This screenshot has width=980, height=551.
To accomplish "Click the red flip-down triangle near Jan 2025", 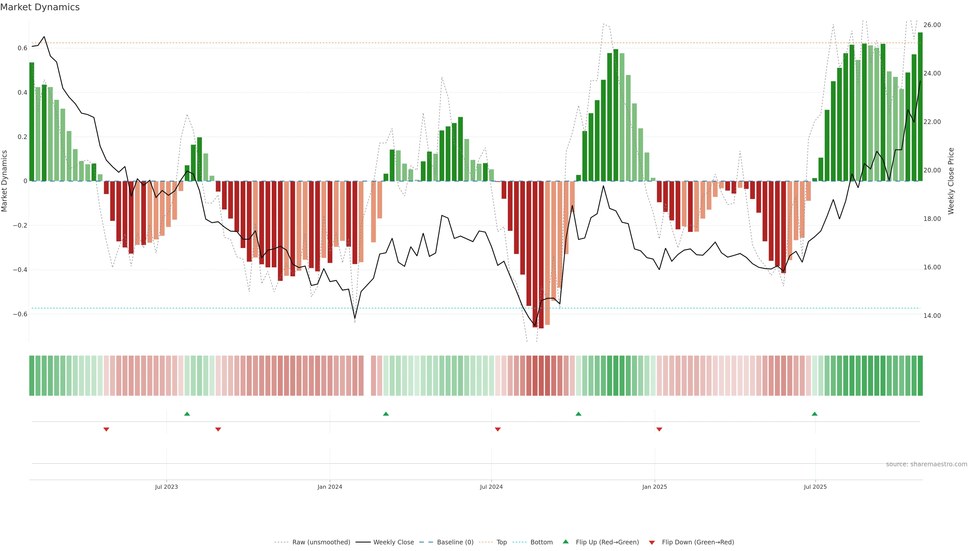I will [659, 429].
